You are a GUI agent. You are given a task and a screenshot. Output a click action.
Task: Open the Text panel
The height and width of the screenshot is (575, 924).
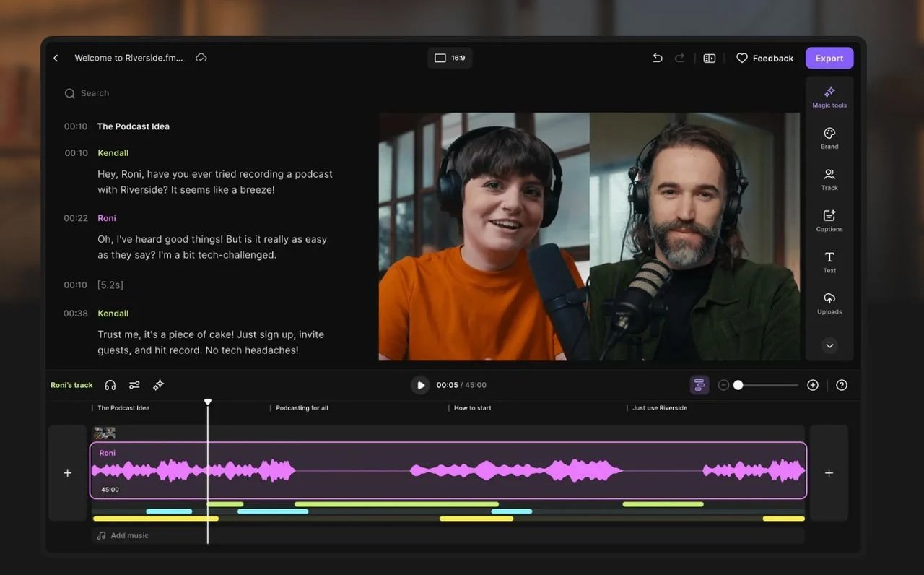coord(829,262)
